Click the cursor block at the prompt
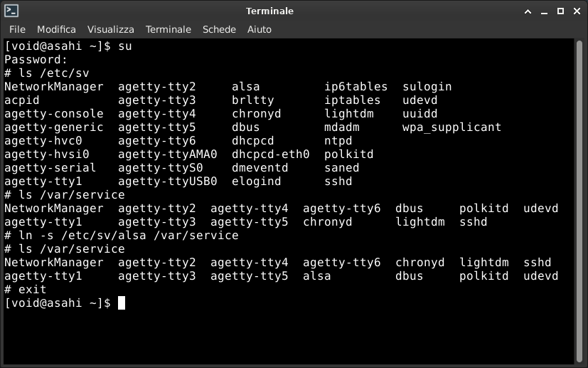Image resolution: width=588 pixels, height=368 pixels. pyautogui.click(x=122, y=303)
